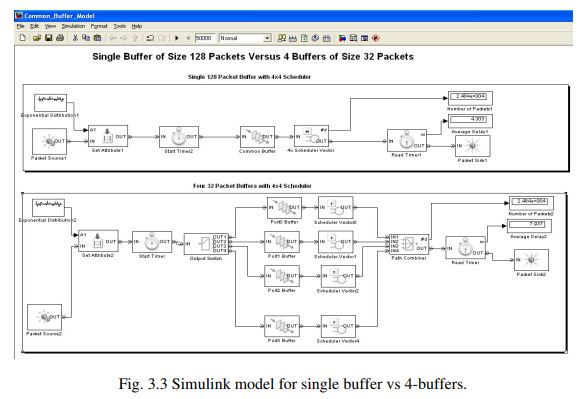This screenshot has width=582, height=399.
Task: Click the Navigate back arrow icon
Action: [x=113, y=38]
